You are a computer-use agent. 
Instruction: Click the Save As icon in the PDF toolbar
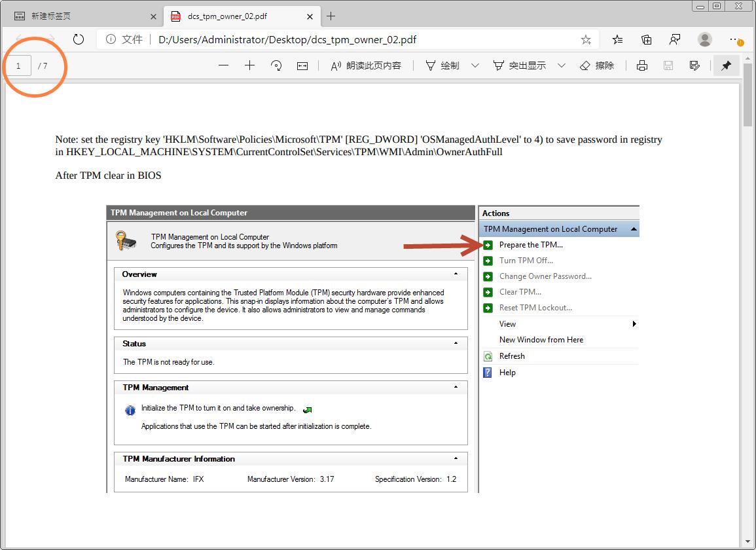694,65
